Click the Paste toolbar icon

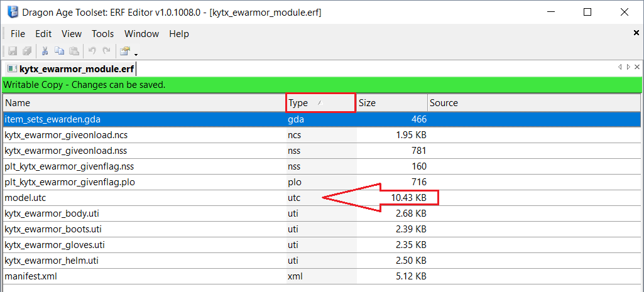pos(74,51)
